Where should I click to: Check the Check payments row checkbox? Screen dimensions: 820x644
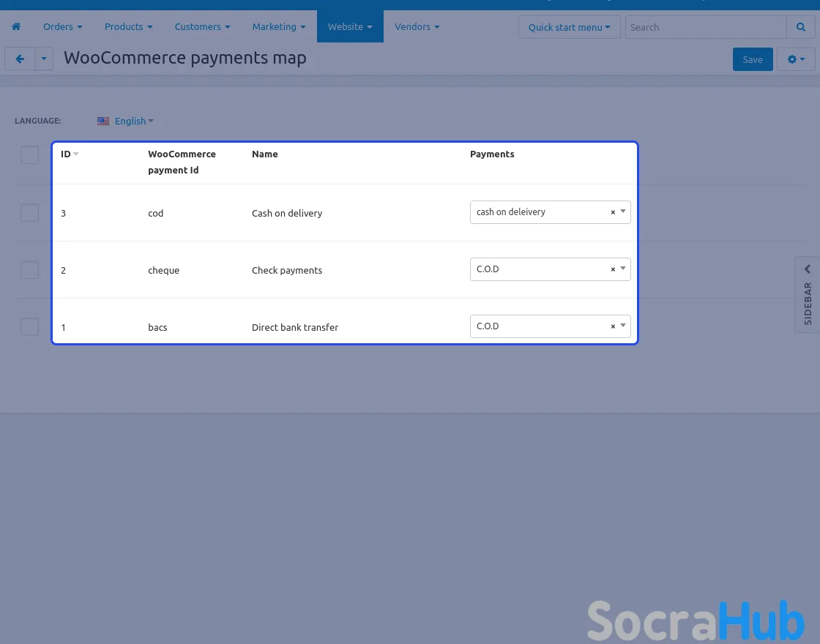pyautogui.click(x=29, y=270)
